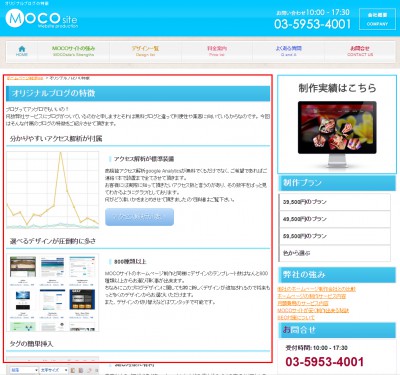
Task: Click the orange breadcrumb home link
Action: click(25, 78)
